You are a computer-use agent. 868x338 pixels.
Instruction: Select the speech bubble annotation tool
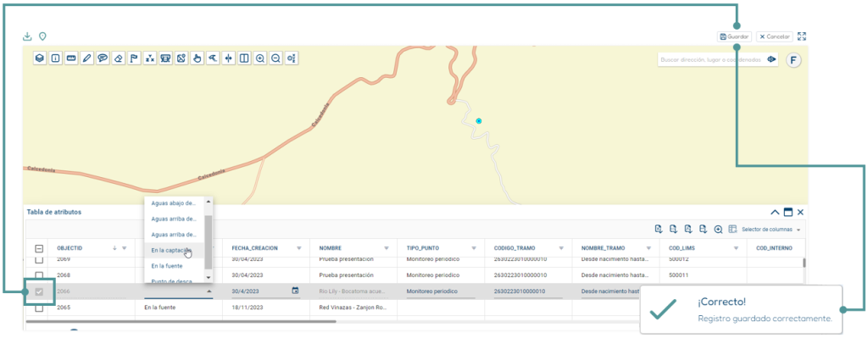coord(103,58)
